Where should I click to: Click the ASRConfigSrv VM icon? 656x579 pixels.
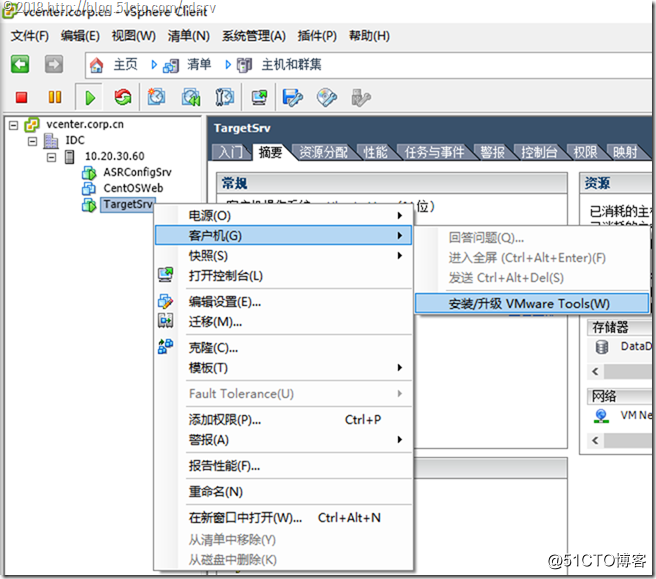[x=89, y=172]
